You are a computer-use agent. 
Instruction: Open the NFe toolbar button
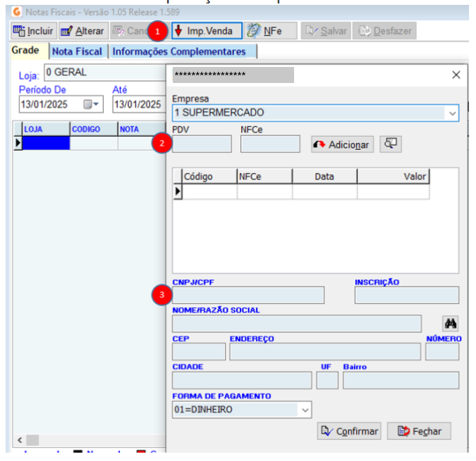point(270,31)
